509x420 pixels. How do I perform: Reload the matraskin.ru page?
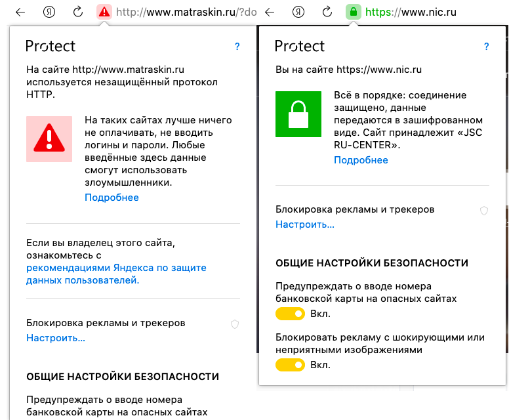coord(78,12)
